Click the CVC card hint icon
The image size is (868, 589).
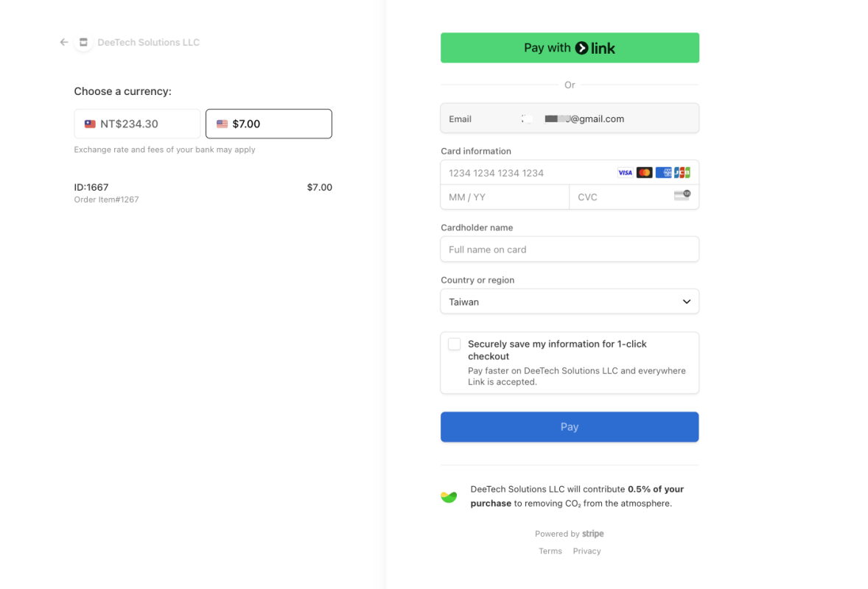click(x=682, y=194)
